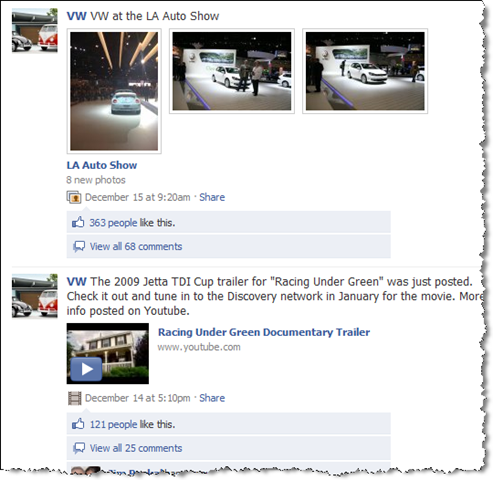Click comment bubble icon by 25 comments
This screenshot has width=493, height=480.
79,448
